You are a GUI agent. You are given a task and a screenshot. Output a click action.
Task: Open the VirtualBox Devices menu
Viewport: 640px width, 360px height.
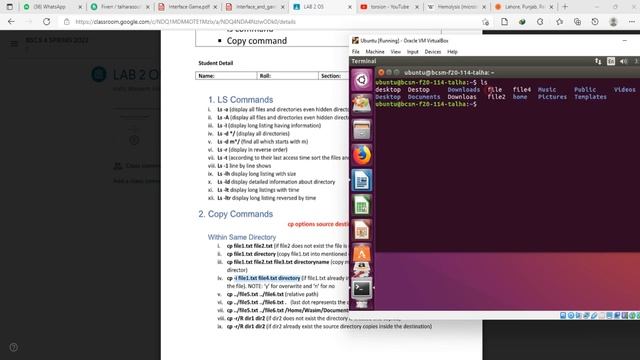[x=433, y=52]
